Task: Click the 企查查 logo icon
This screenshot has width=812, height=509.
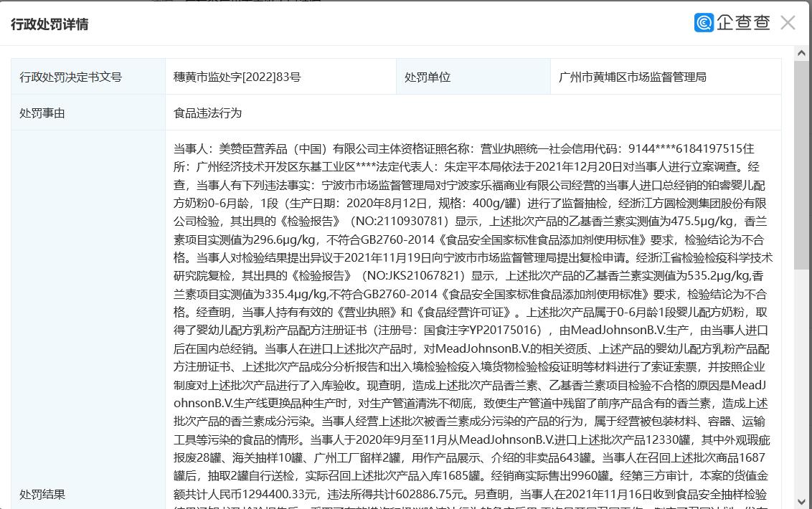Action: tap(704, 22)
